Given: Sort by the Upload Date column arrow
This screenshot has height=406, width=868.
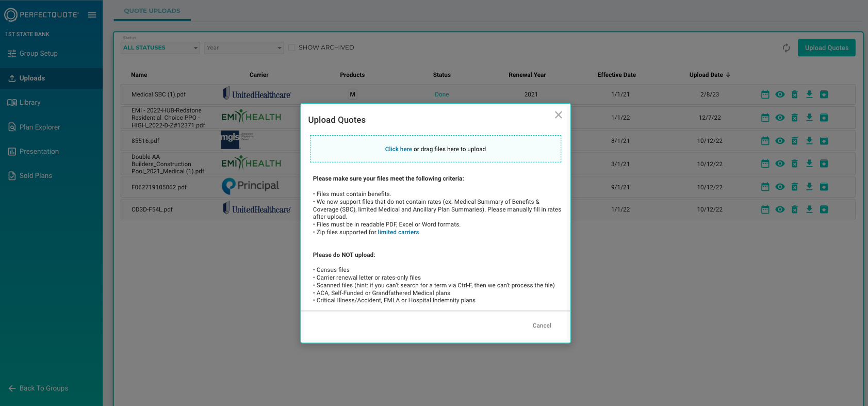Looking at the screenshot, I should click(728, 75).
